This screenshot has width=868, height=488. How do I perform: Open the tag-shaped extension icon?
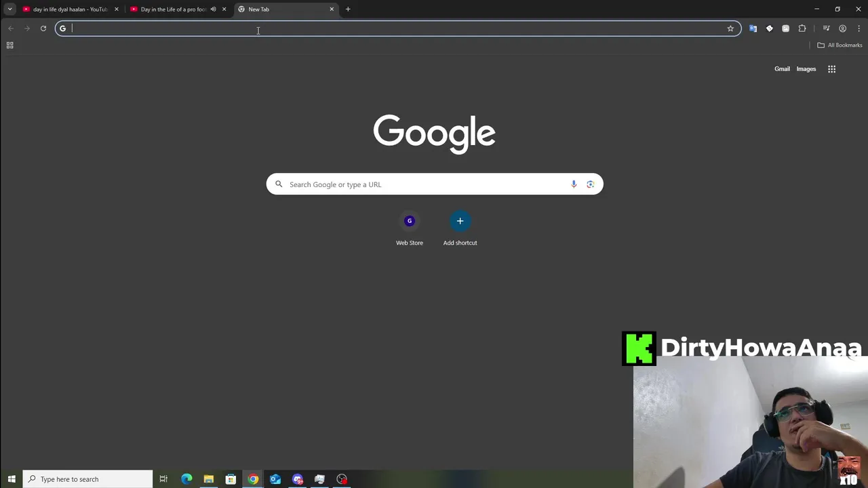[769, 28]
